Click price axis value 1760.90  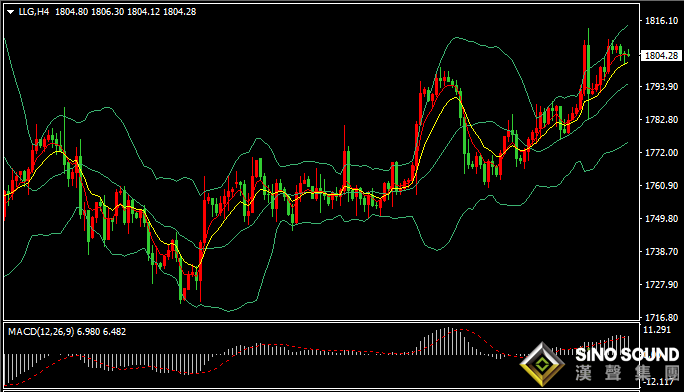661,186
